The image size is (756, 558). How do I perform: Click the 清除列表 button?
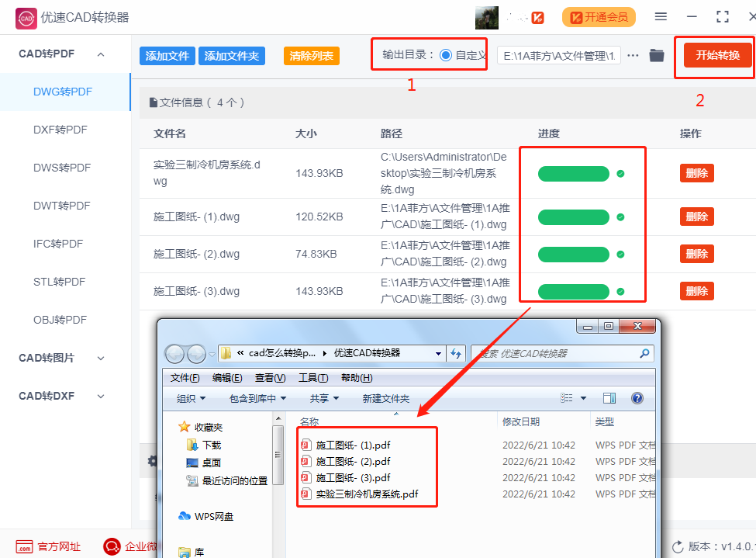(312, 56)
